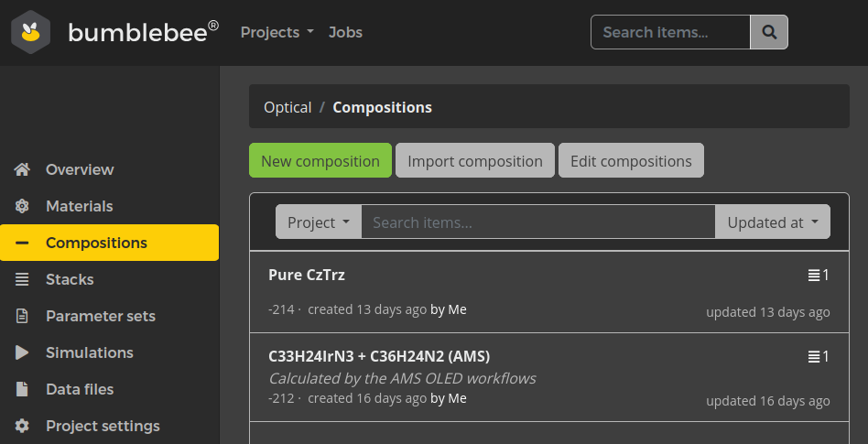Screen dimensions: 868x444
Task: Click the New composition button
Action: 320,161
